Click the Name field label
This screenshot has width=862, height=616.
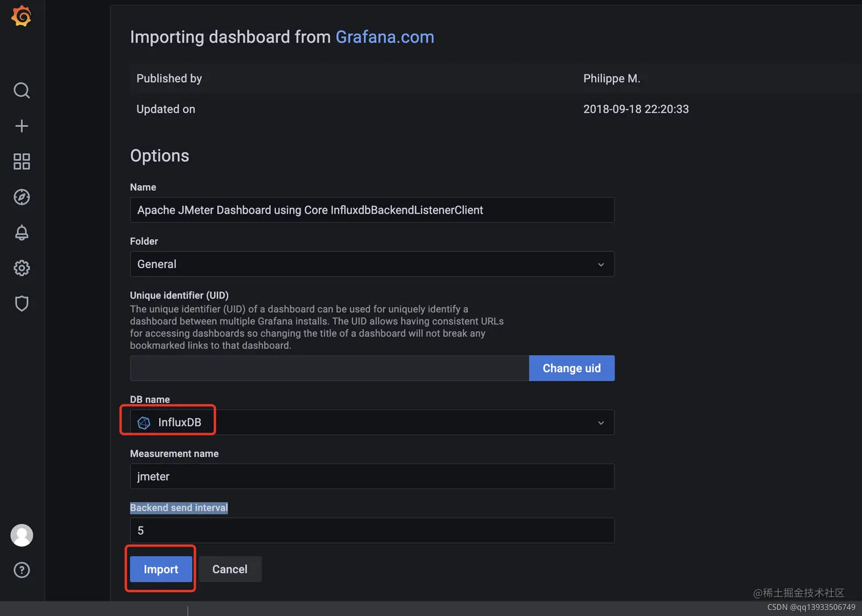point(143,187)
